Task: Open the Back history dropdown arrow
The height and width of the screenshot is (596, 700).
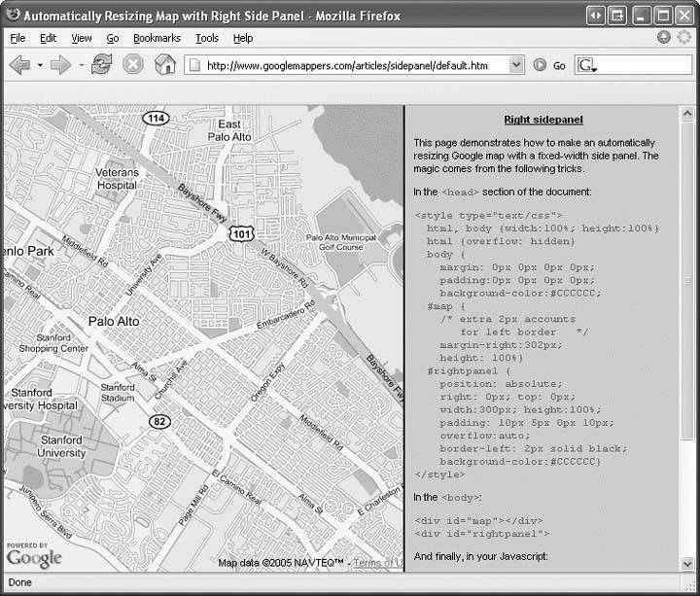Action: (40, 66)
